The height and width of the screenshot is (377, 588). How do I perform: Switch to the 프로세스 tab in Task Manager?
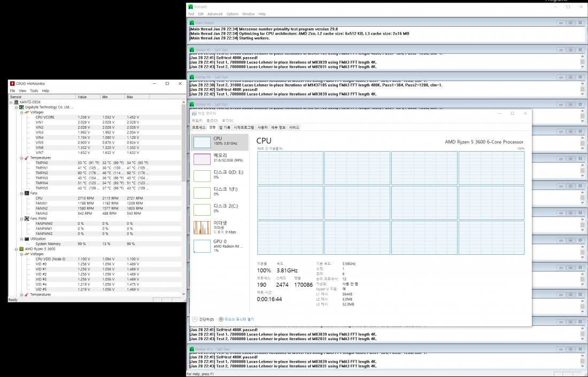(198, 127)
